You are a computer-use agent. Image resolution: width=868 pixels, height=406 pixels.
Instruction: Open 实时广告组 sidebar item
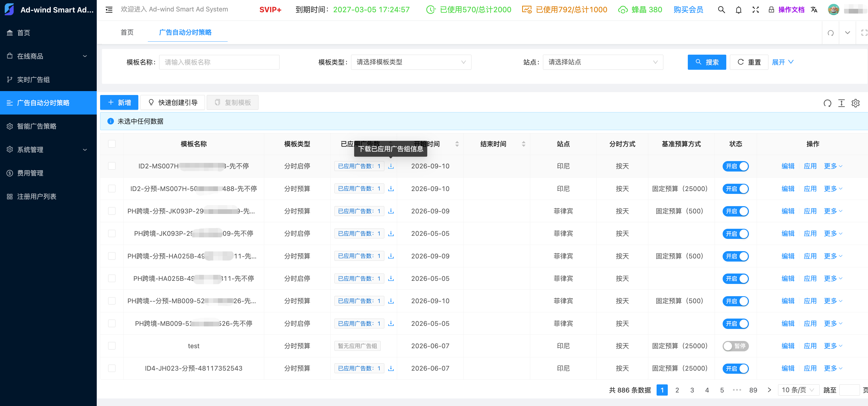[48, 80]
